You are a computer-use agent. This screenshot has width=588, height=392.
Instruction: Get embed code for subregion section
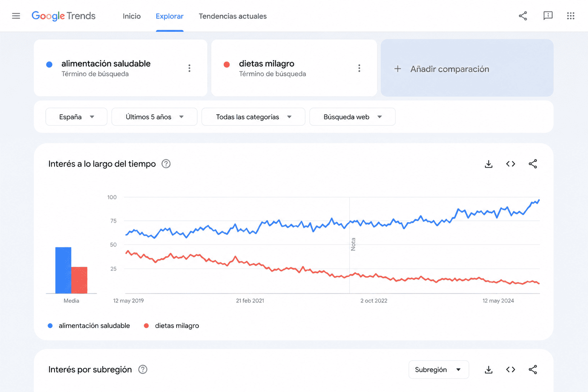[510, 370]
